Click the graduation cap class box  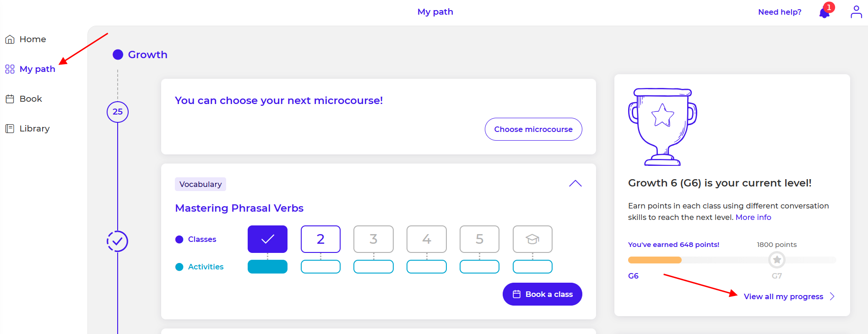(532, 239)
